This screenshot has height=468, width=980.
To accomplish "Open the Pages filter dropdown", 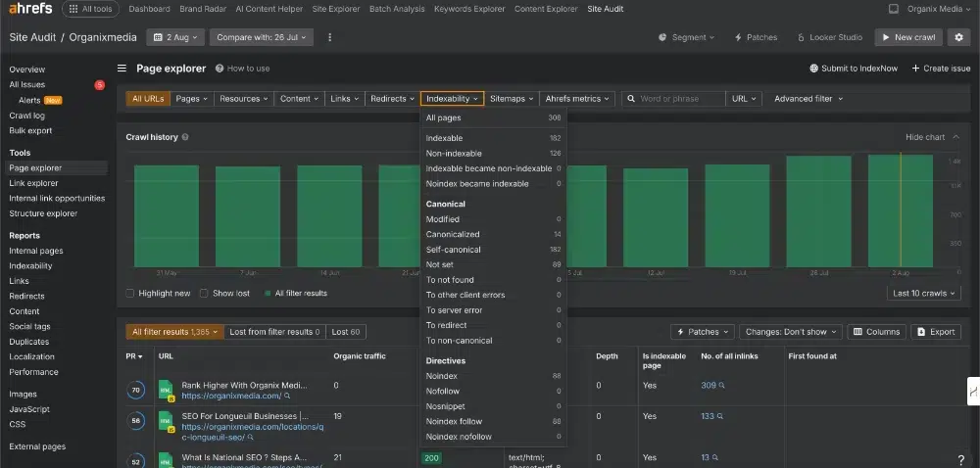I will click(x=192, y=99).
